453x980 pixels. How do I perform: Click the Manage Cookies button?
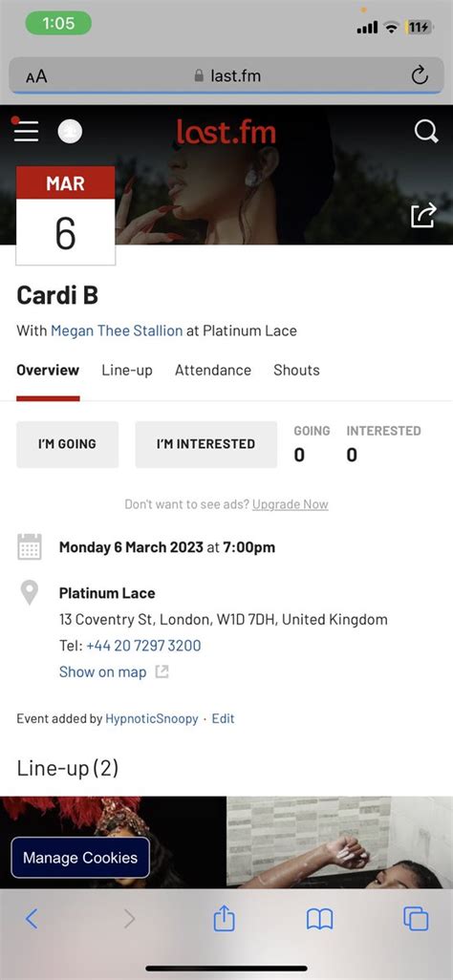click(x=80, y=858)
